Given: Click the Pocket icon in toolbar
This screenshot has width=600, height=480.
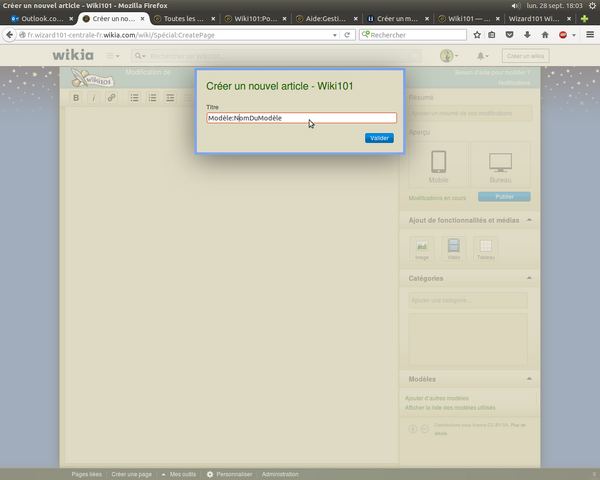Looking at the screenshot, I should 509,35.
